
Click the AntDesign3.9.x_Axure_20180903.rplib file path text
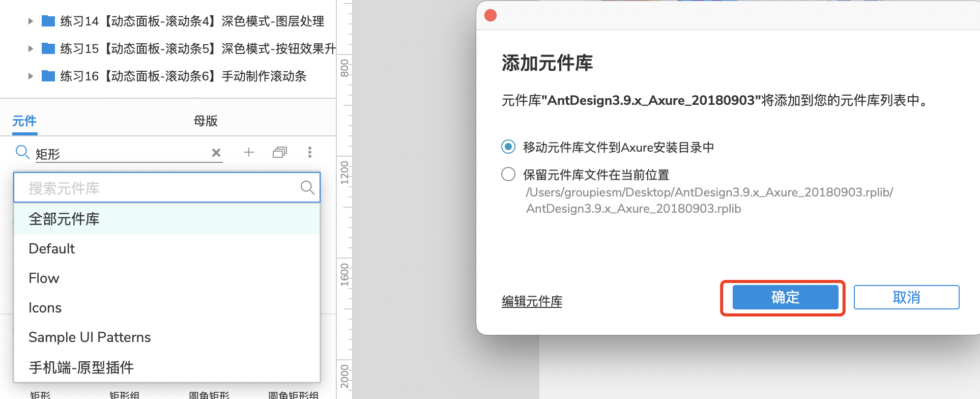tap(709, 200)
